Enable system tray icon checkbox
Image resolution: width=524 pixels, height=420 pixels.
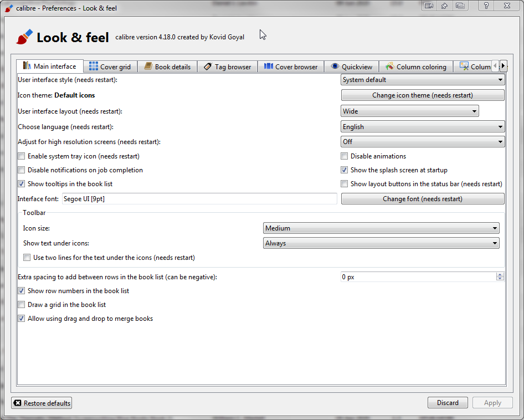(x=22, y=156)
